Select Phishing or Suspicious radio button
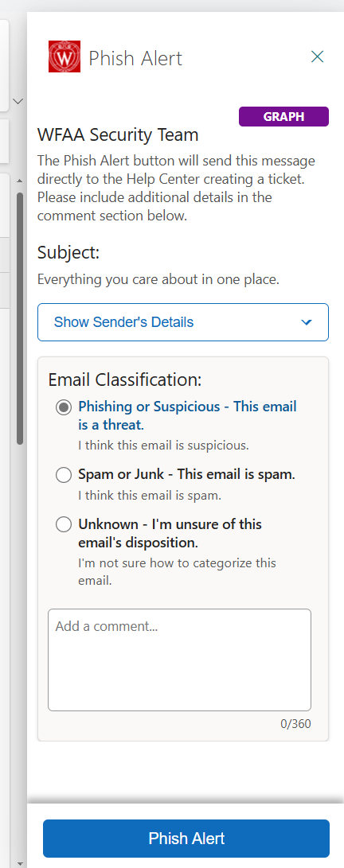Screen dimensions: 344x868 [x=64, y=407]
